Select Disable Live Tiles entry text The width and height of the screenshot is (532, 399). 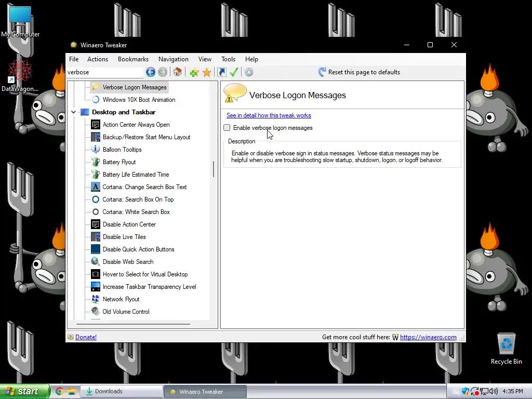click(x=124, y=237)
